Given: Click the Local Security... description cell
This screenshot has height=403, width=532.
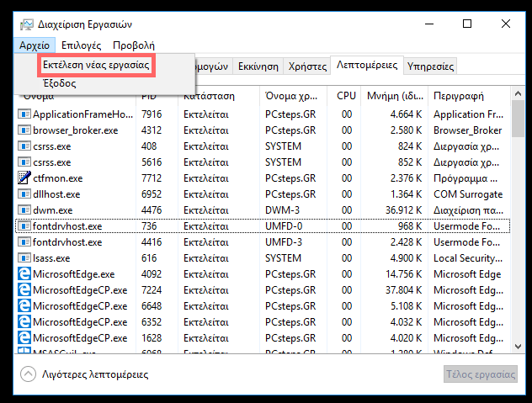Looking at the screenshot, I should point(468,258).
